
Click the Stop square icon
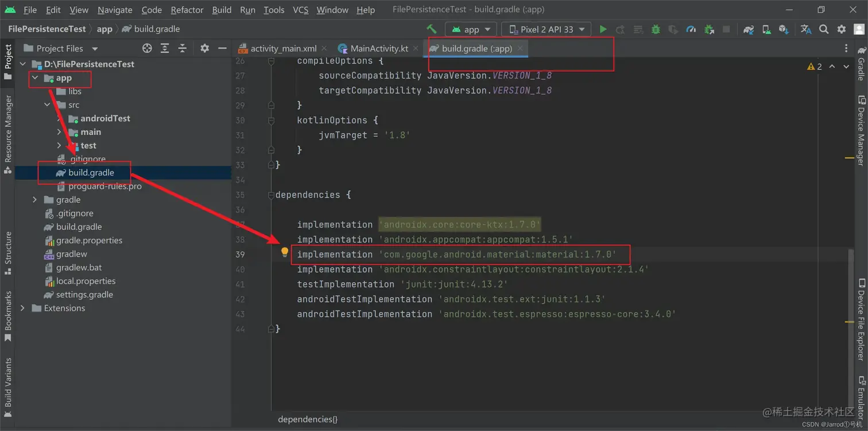[726, 29]
